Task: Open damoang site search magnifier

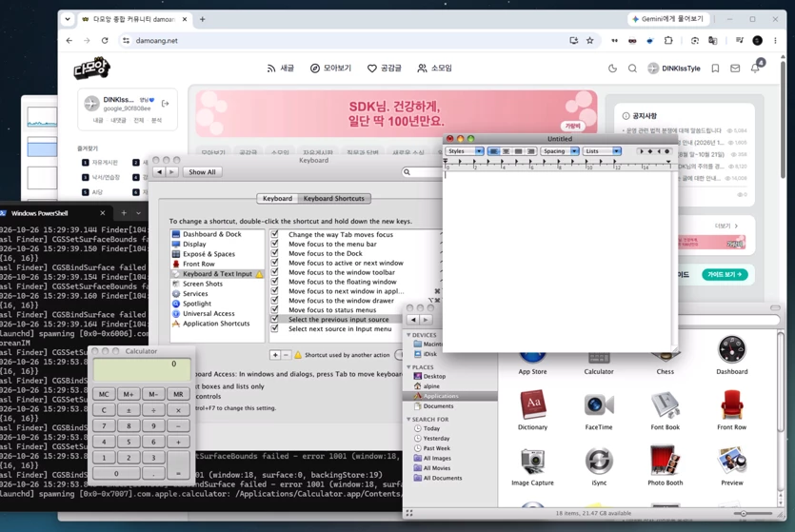Action: 632,68
